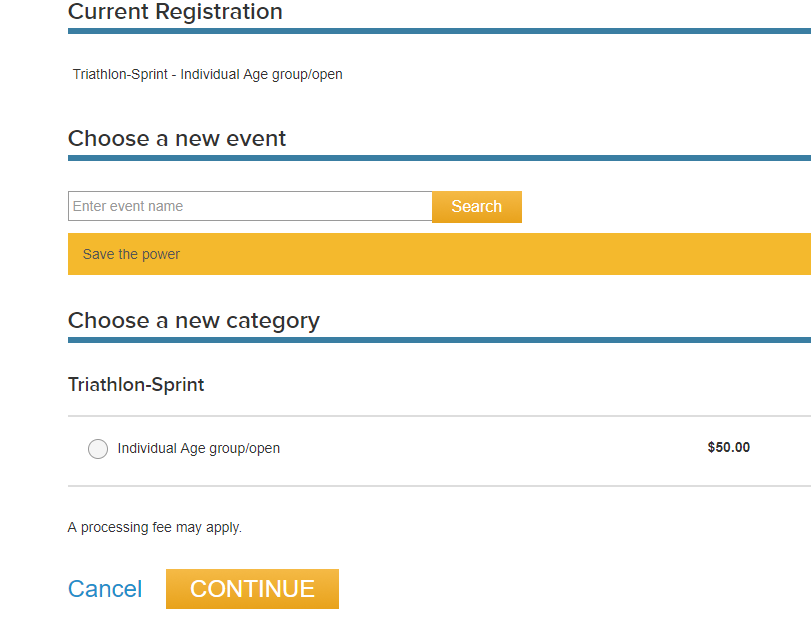Click the blue divider under Choose a new category
This screenshot has width=811, height=622.
click(x=439, y=340)
